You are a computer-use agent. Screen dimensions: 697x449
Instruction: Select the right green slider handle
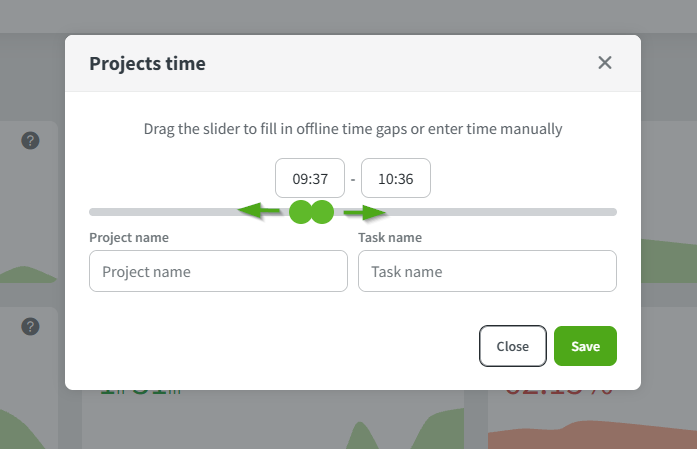(x=322, y=212)
